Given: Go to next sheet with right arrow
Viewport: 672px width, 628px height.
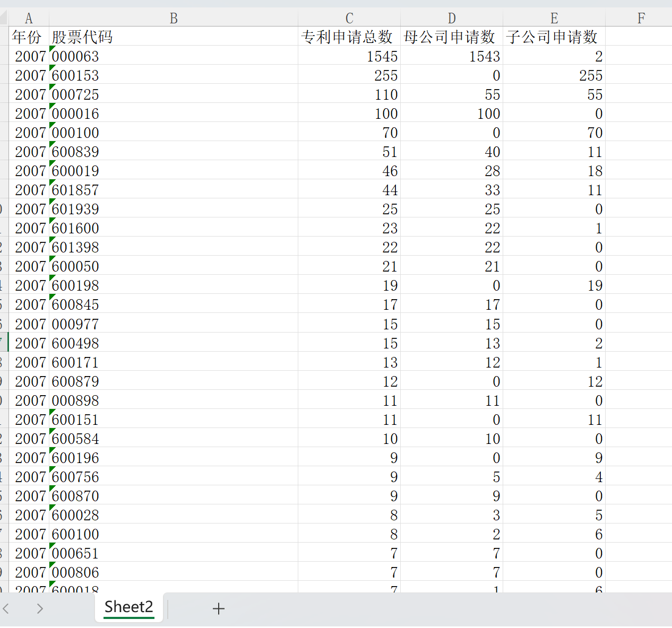Looking at the screenshot, I should coord(40,608).
